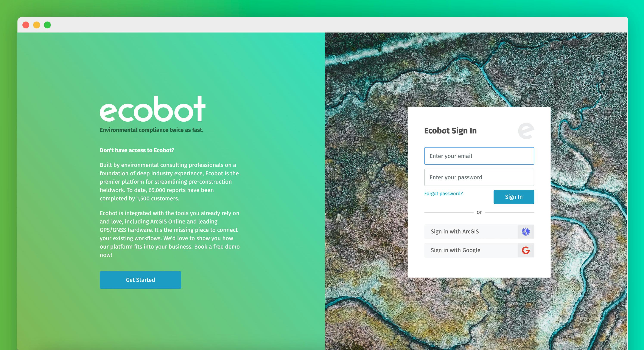Click the yellow minimize traffic light
644x350 pixels.
click(x=36, y=25)
